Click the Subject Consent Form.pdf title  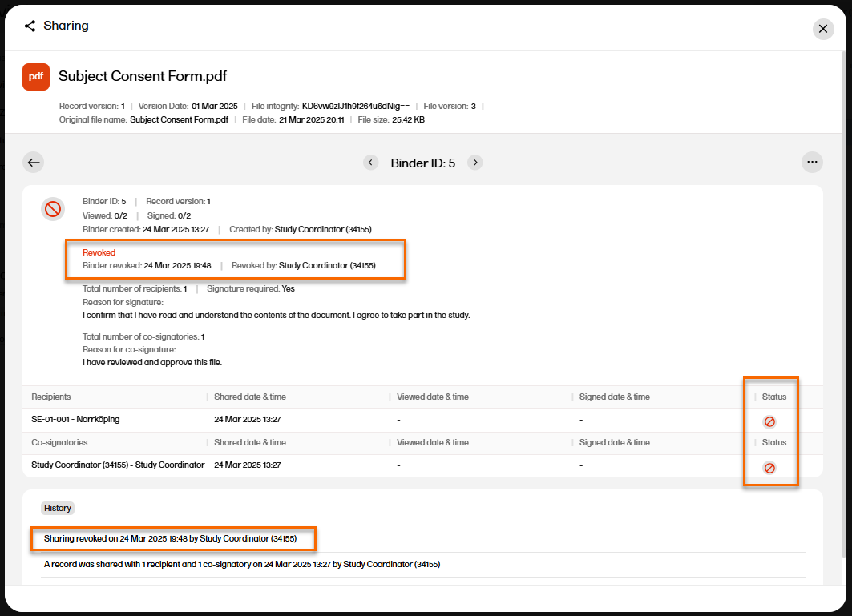143,77
